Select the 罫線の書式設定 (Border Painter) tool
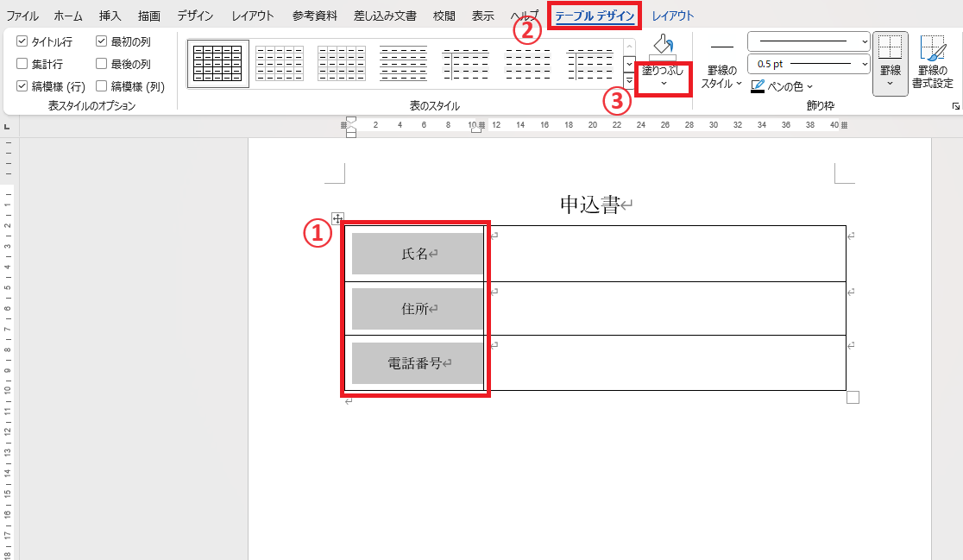This screenshot has width=963, height=560. [x=935, y=62]
